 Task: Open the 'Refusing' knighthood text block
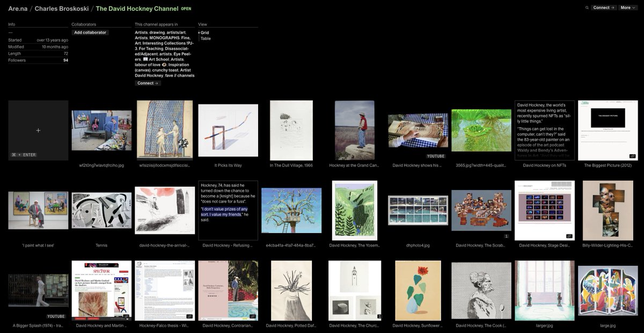pyautogui.click(x=228, y=210)
